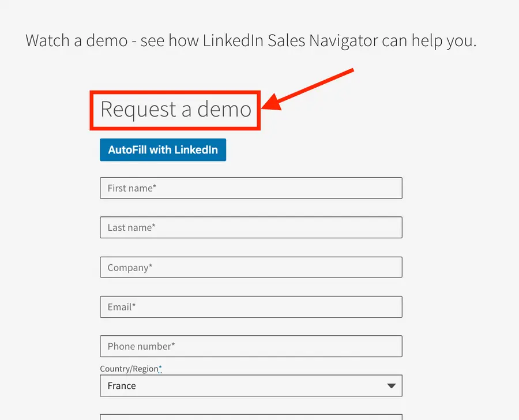The height and width of the screenshot is (420, 519).
Task: Expand the Country/Region dropdown
Action: coord(251,385)
